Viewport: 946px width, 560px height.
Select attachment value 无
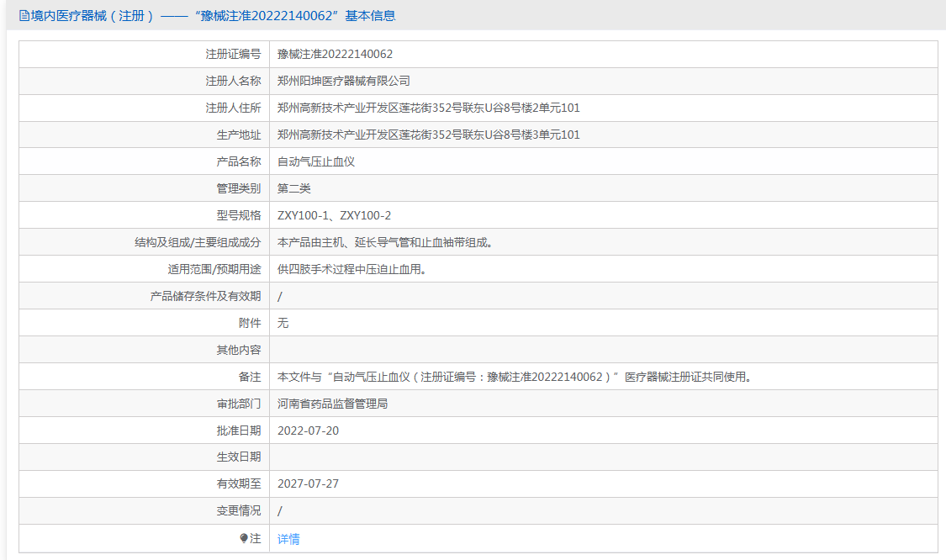click(283, 323)
